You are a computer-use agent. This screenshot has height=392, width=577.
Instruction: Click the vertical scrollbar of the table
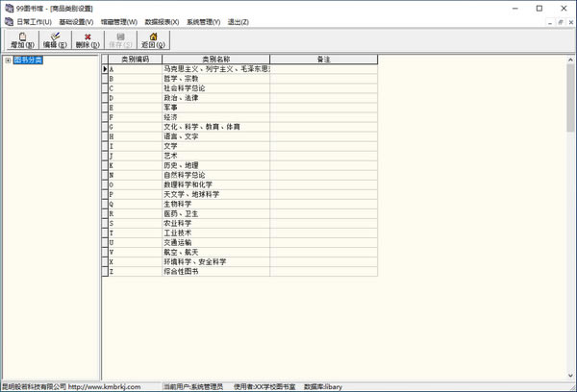click(x=570, y=211)
